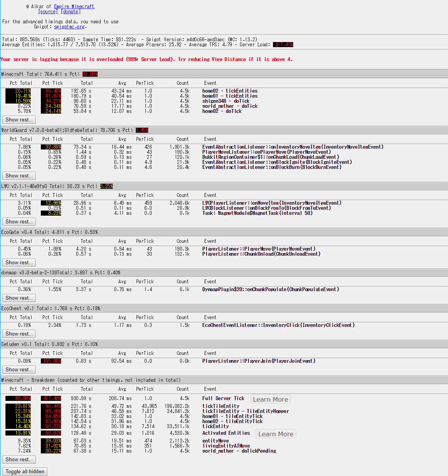Viewport: 448px width, 476px height.
Task: Click the red 417.49% Server Load value
Action: [283, 45]
